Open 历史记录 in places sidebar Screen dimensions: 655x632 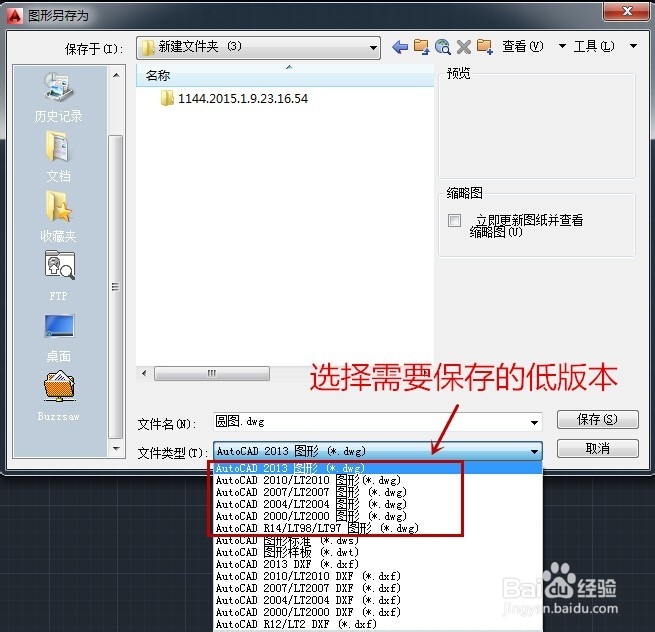point(58,98)
